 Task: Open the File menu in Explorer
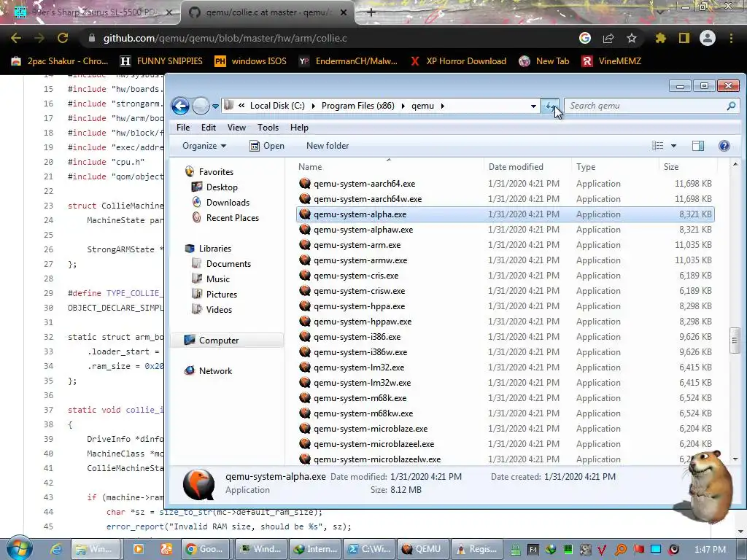coord(183,127)
